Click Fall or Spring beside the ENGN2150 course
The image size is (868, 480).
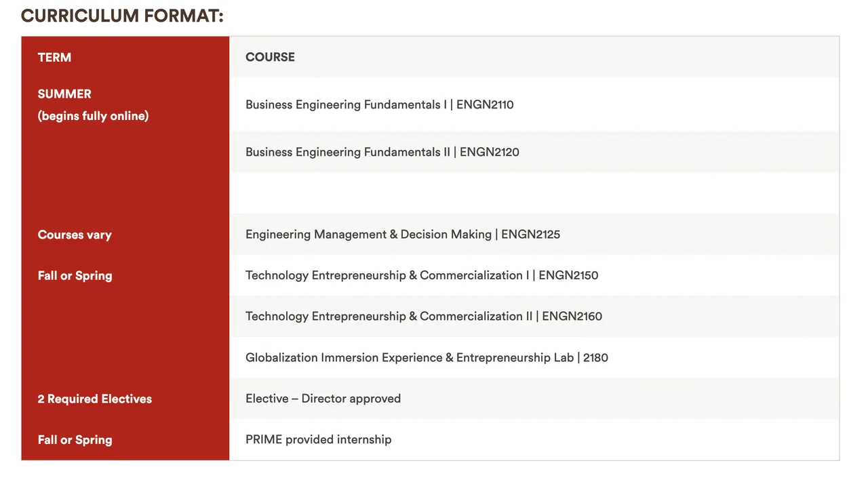(x=75, y=276)
